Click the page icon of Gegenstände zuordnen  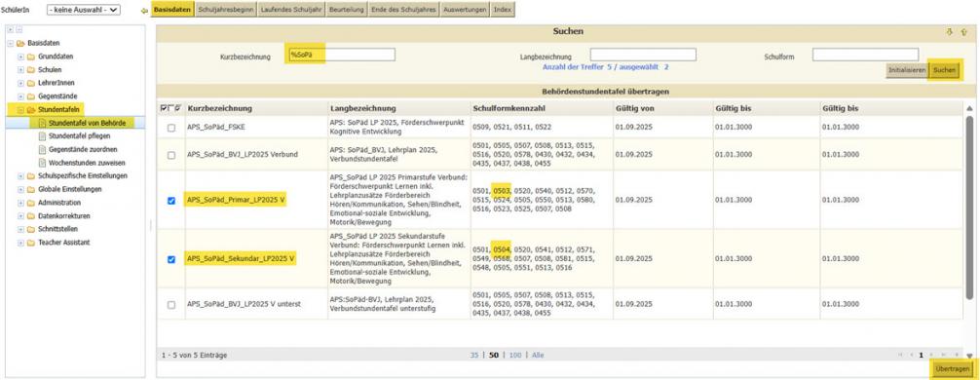[x=42, y=149]
